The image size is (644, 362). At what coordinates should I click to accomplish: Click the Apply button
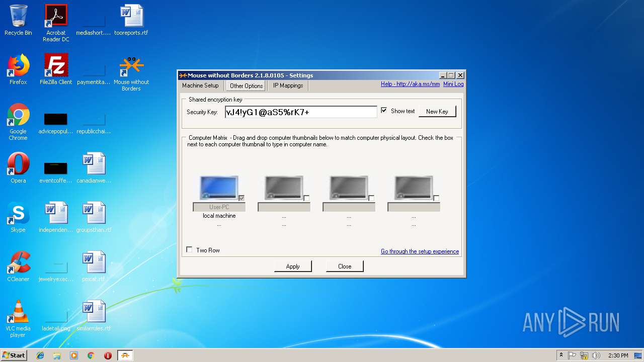click(x=293, y=266)
